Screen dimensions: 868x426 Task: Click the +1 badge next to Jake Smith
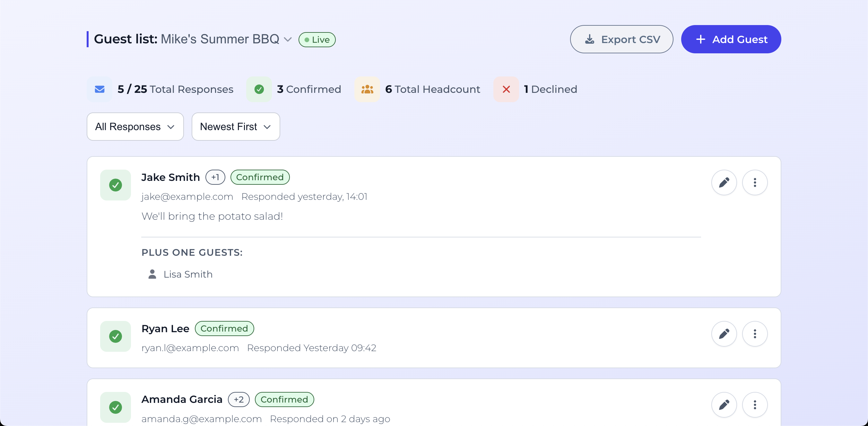coord(215,177)
